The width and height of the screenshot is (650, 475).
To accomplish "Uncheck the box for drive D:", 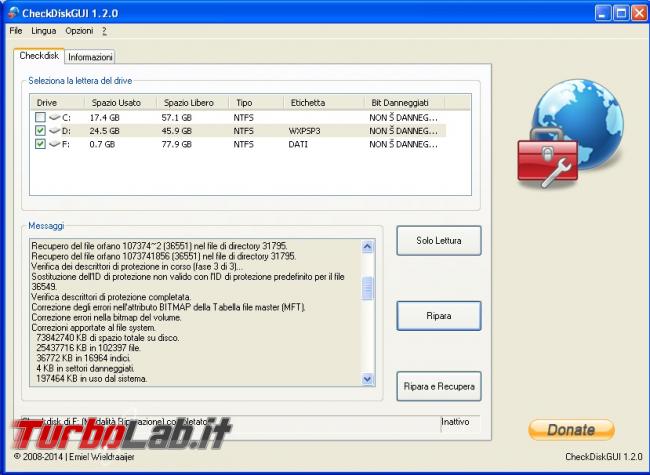I will point(40,131).
